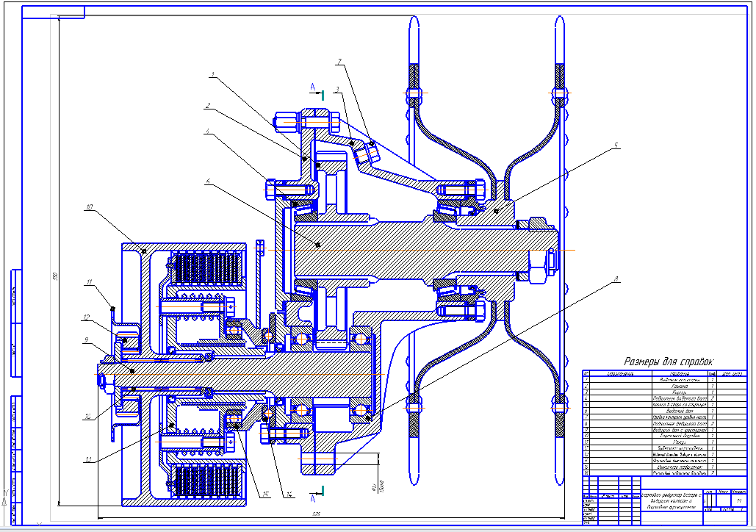The width and height of the screenshot is (756, 532).
Task: Click callout number 2 label
Action: coord(208,106)
